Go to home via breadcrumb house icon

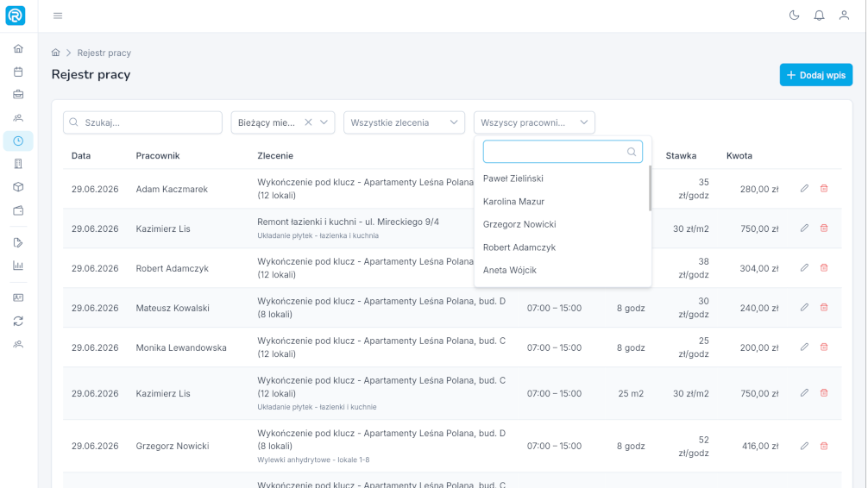[55, 53]
